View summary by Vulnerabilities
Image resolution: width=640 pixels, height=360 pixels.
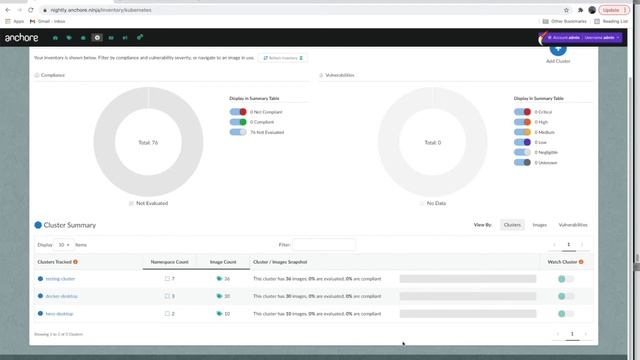[573, 225]
